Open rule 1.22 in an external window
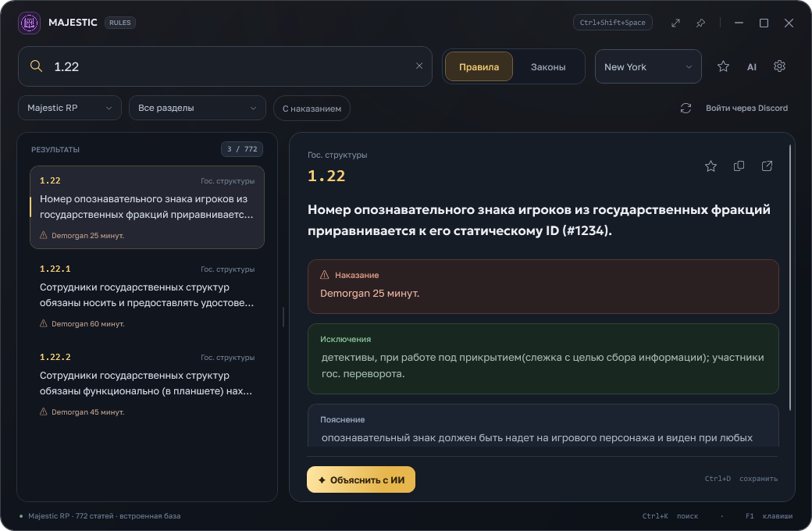The height and width of the screenshot is (531, 812). 767,166
